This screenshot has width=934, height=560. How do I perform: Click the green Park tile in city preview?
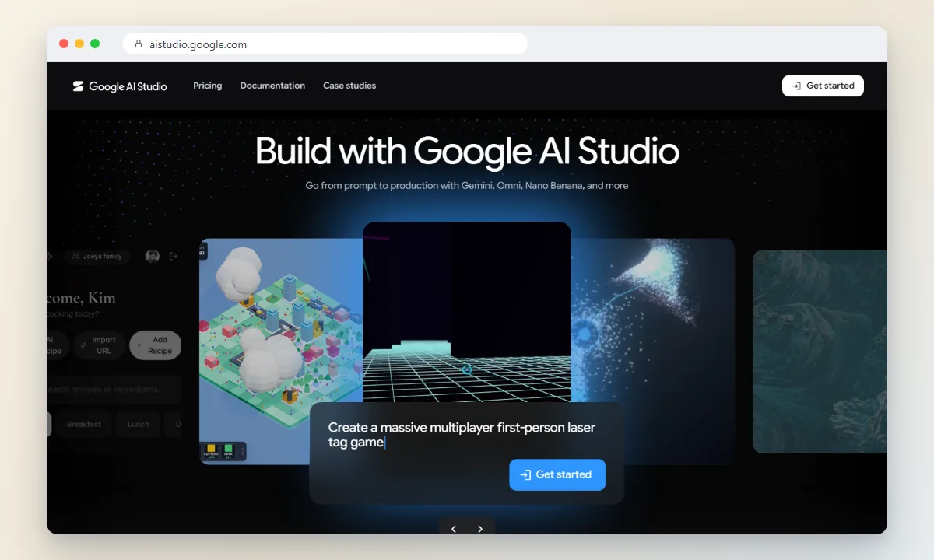click(x=228, y=450)
